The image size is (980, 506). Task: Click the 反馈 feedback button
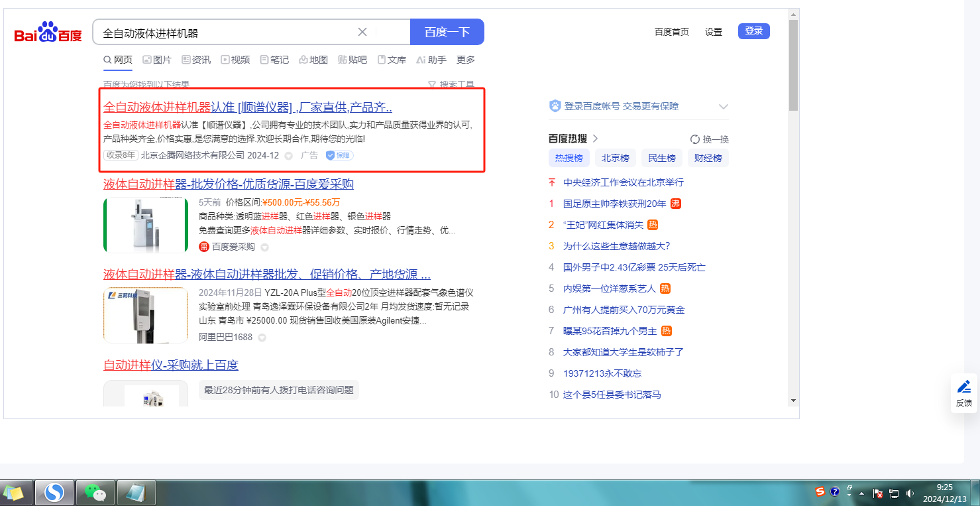(x=964, y=393)
